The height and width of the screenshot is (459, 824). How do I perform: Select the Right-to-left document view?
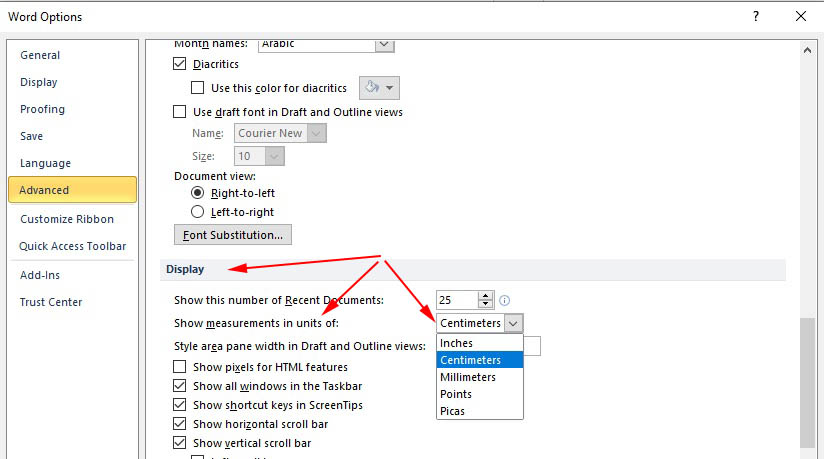(x=198, y=193)
